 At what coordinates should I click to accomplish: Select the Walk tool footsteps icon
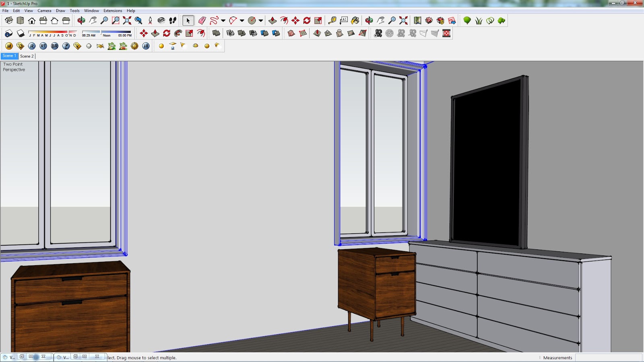pyautogui.click(x=173, y=20)
